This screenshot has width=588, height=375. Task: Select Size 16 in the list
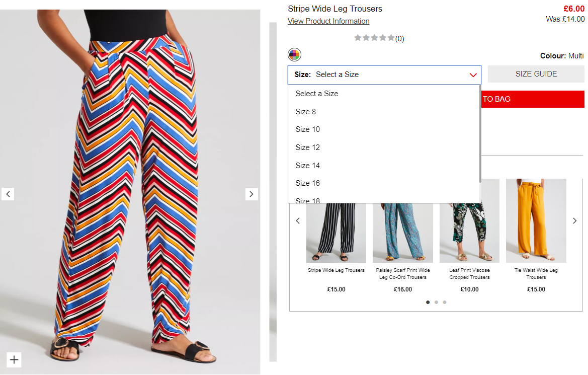click(x=308, y=183)
